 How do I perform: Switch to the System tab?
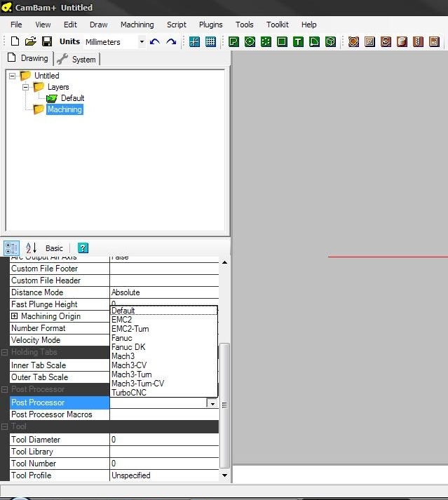tap(78, 60)
